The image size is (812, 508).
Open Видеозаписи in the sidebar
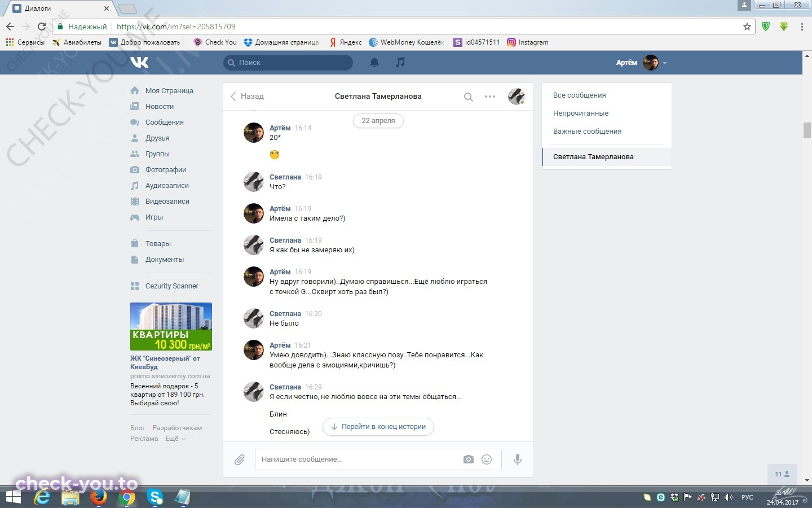tap(167, 202)
